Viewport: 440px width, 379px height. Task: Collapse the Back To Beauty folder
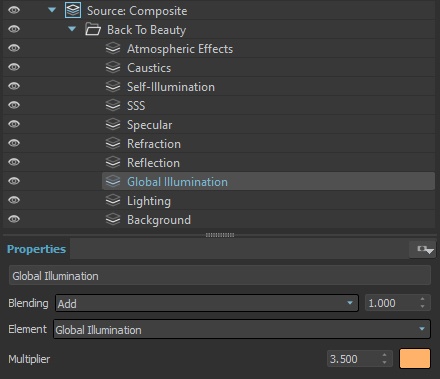click(72, 29)
